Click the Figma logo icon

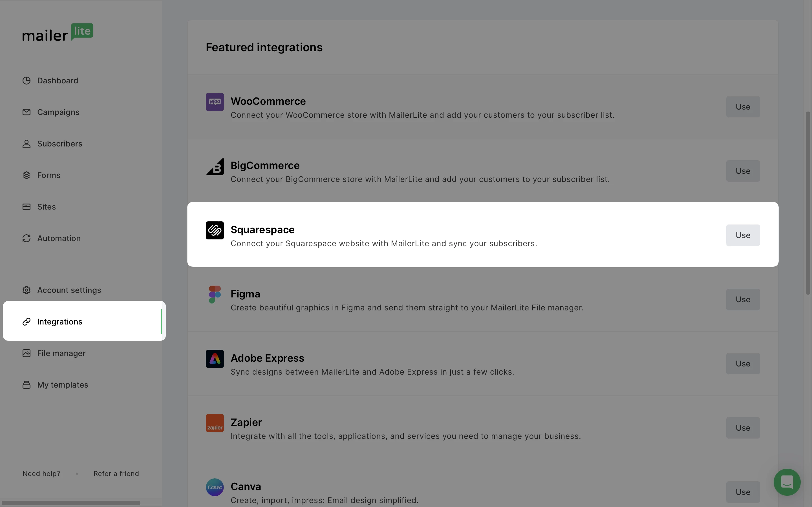(x=215, y=294)
